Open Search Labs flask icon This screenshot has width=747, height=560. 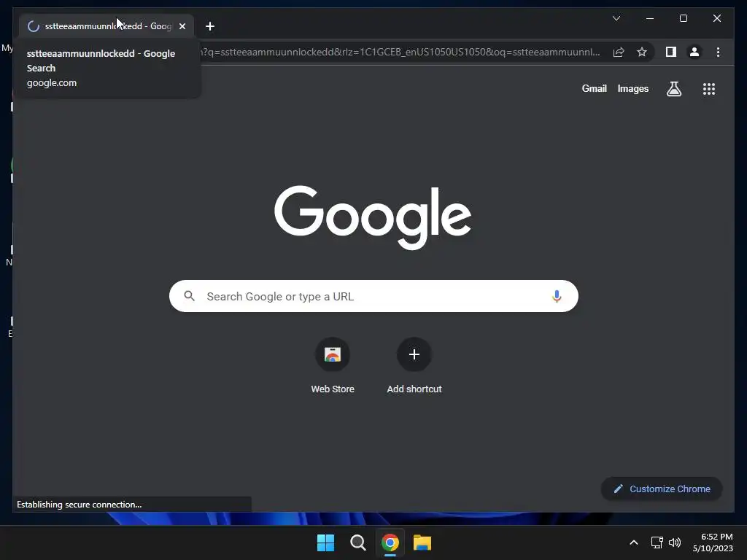tap(673, 88)
